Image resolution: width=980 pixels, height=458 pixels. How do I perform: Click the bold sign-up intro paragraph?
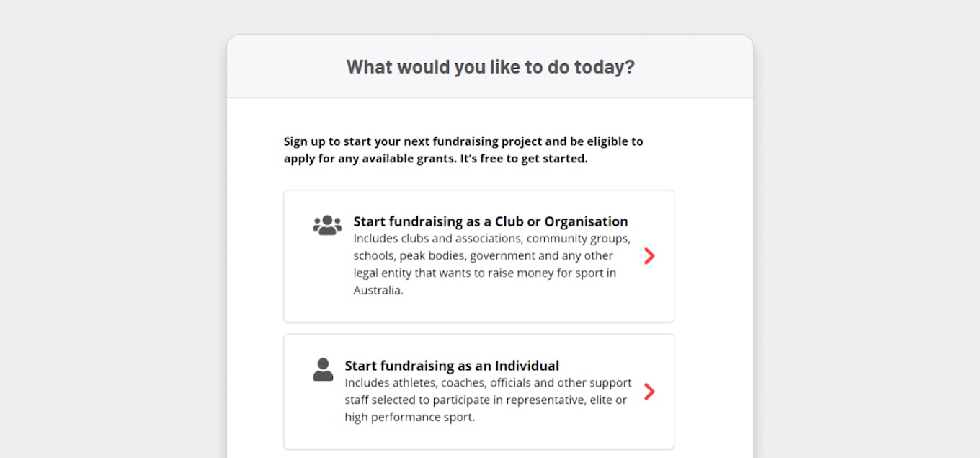463,150
